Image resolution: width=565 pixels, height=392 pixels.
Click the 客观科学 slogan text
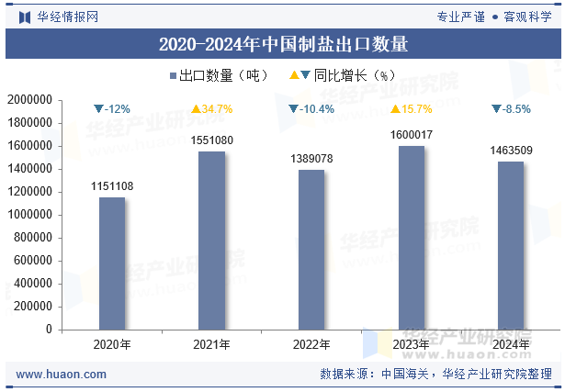pos(527,17)
